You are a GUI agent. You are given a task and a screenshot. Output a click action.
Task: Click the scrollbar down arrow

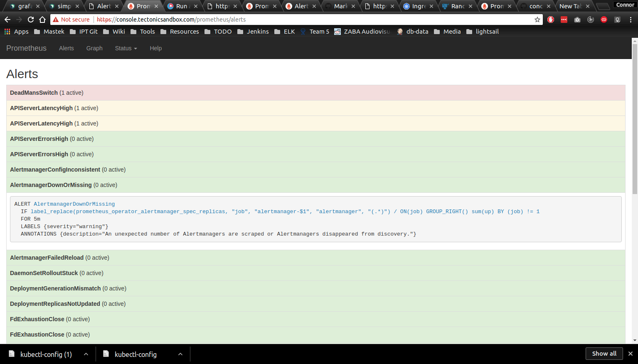pyautogui.click(x=635, y=340)
